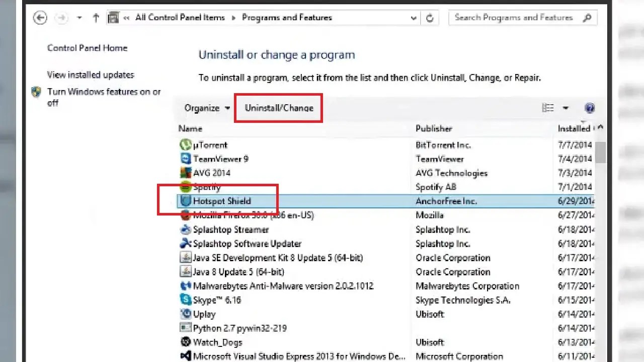Click the Splashtop Streamer program icon

click(x=185, y=230)
